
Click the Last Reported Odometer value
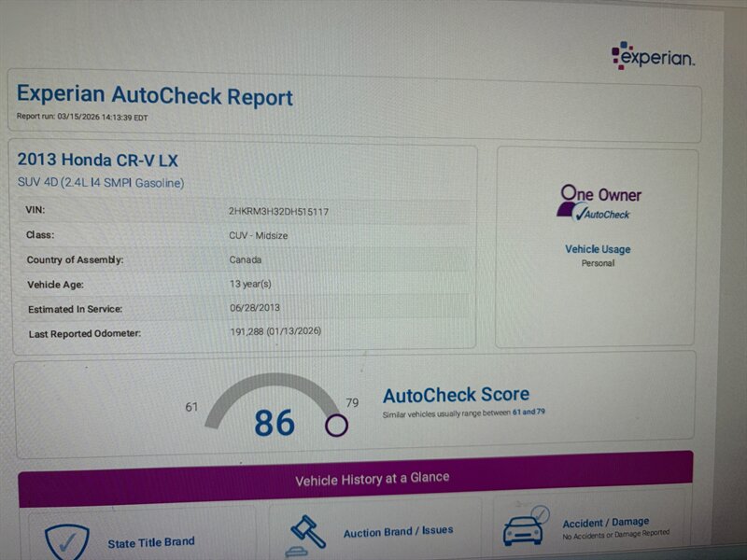(x=275, y=331)
